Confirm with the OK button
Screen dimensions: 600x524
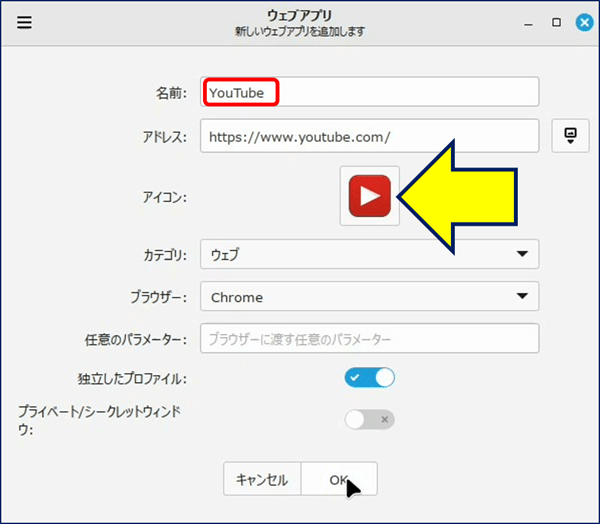[x=339, y=479]
